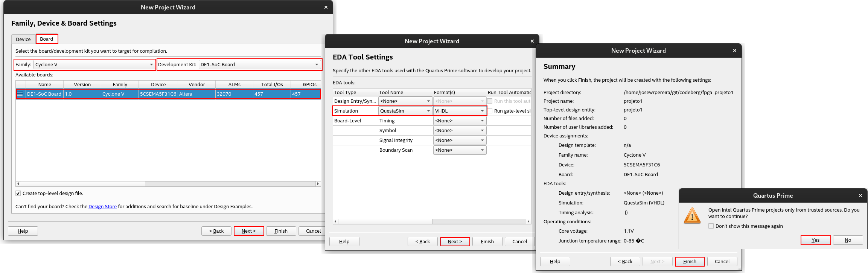Close the Summary wizard window
Image resolution: width=868 pixels, height=273 pixels.
[x=734, y=50]
